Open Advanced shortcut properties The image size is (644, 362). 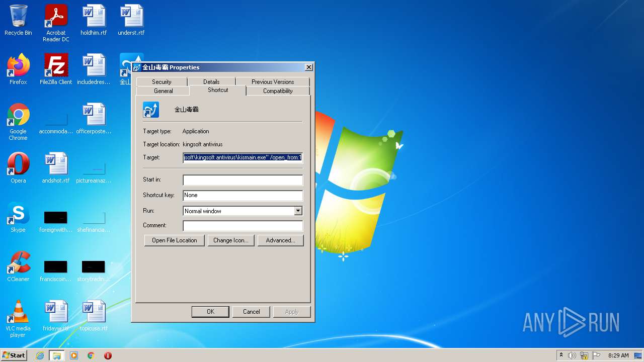(280, 240)
